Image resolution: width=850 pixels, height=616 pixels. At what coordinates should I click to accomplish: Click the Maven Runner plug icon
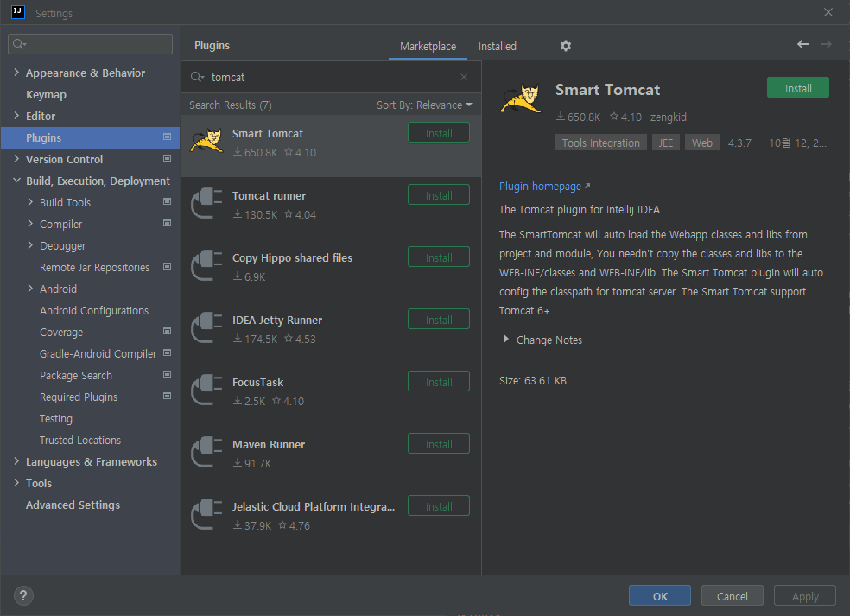click(x=206, y=452)
